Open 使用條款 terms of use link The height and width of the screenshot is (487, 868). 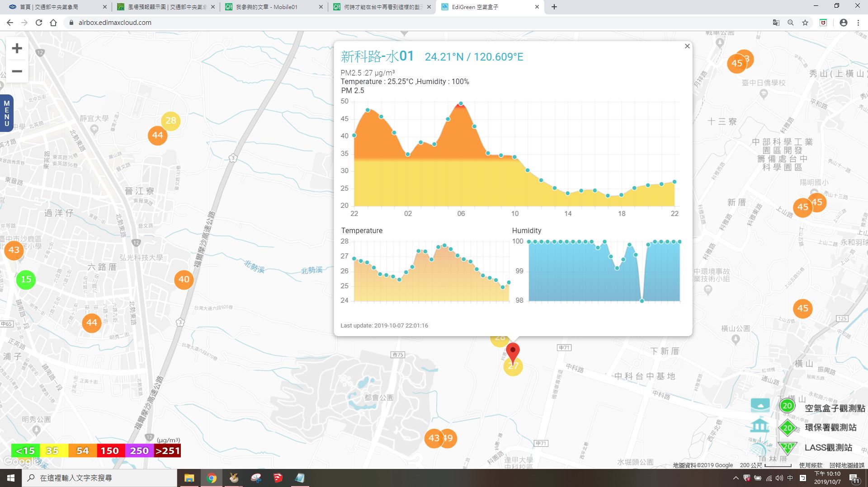[x=811, y=465]
